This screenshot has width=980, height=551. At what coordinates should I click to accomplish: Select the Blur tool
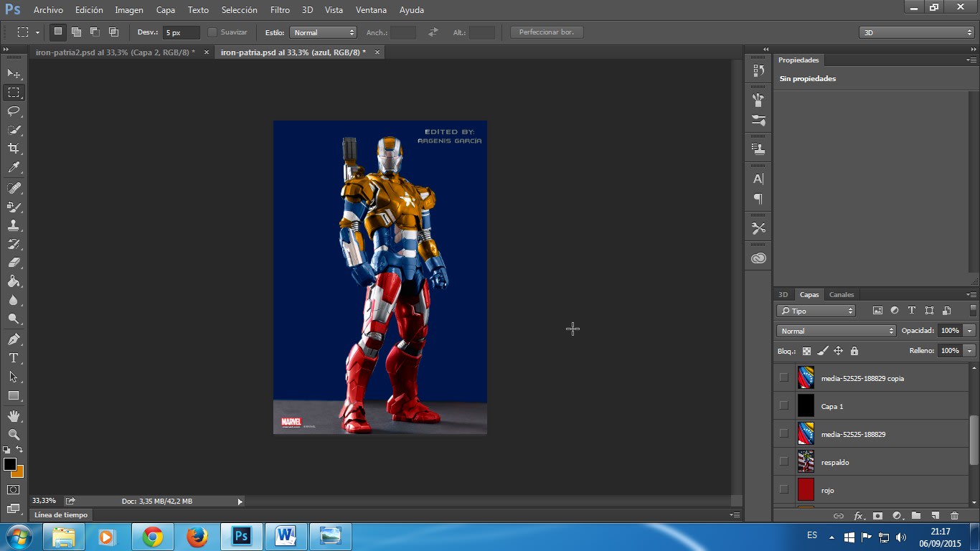coord(14,300)
